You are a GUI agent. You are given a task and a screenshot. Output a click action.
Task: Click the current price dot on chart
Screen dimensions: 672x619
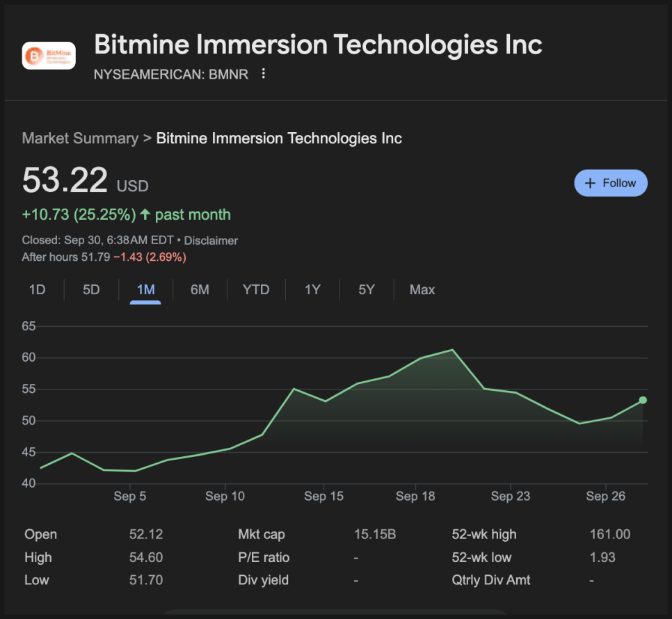[x=643, y=400]
